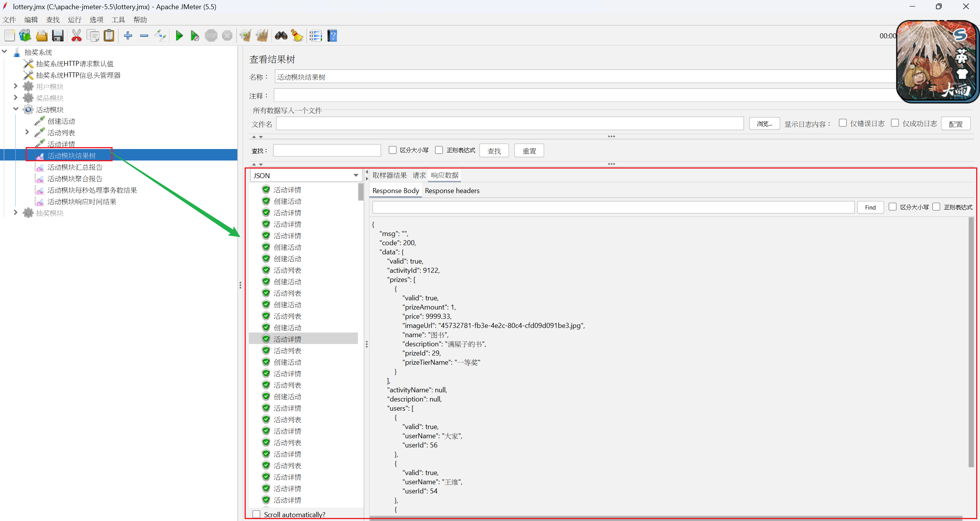Click the Templates icon in toolbar
The height and width of the screenshot is (521, 980).
pos(25,36)
